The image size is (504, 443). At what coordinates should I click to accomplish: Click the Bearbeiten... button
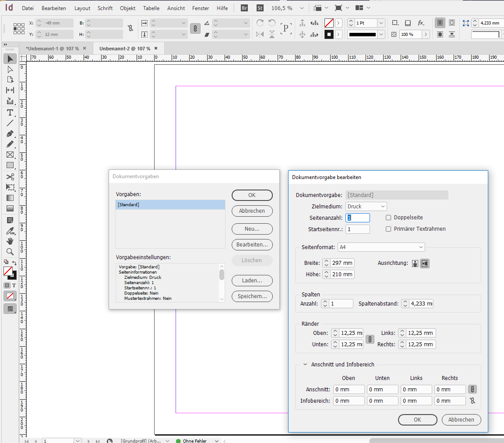coord(252,244)
